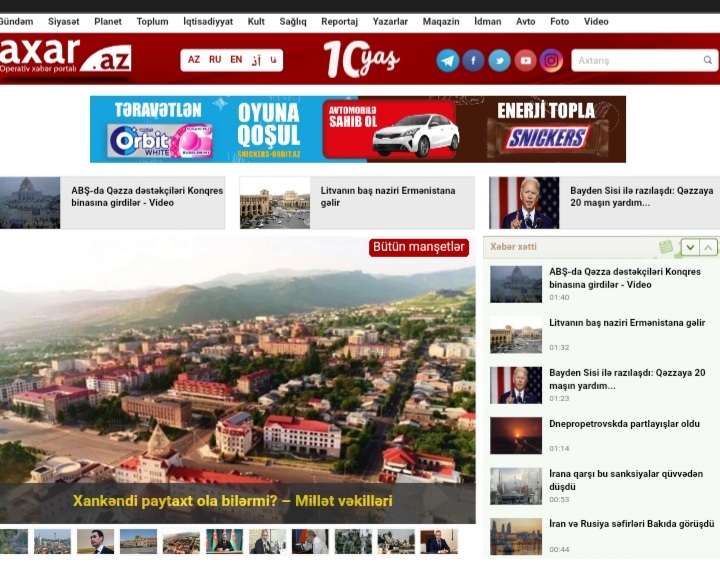Click the Axar.az site logo

65,58
